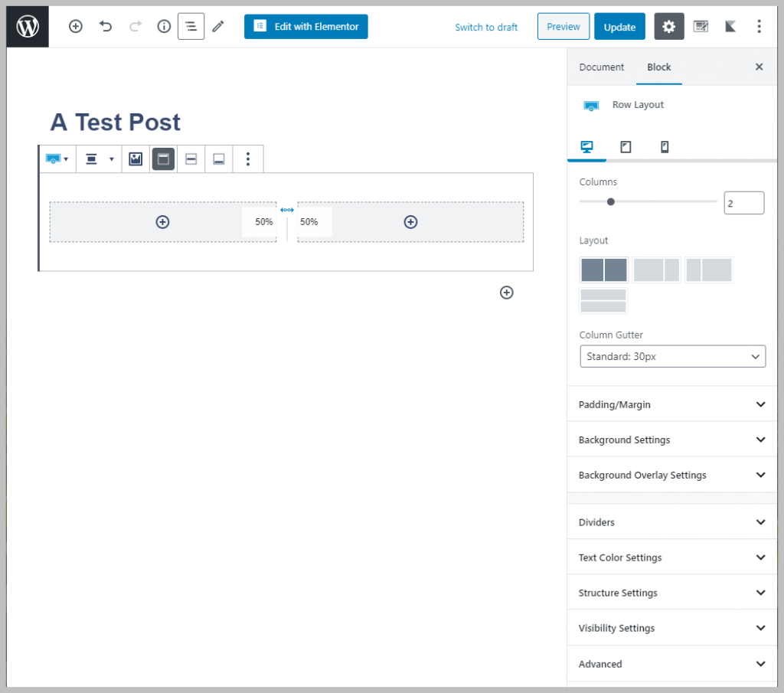Click the Kadence K icon
The height and width of the screenshot is (693, 784).
pos(730,27)
